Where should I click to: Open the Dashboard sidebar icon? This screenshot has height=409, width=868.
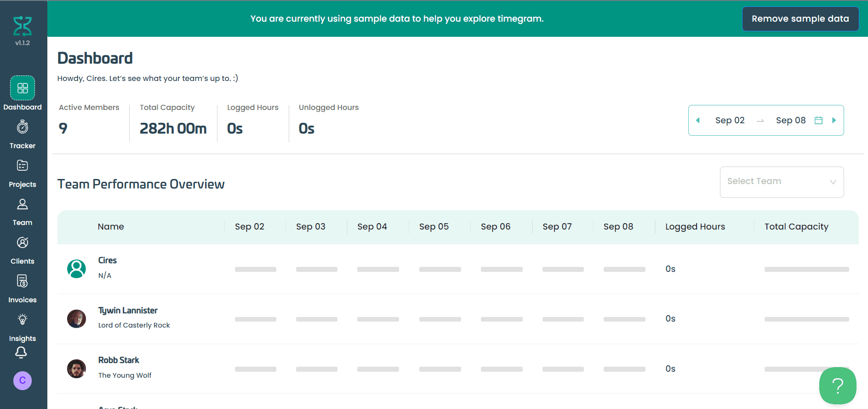point(23,88)
